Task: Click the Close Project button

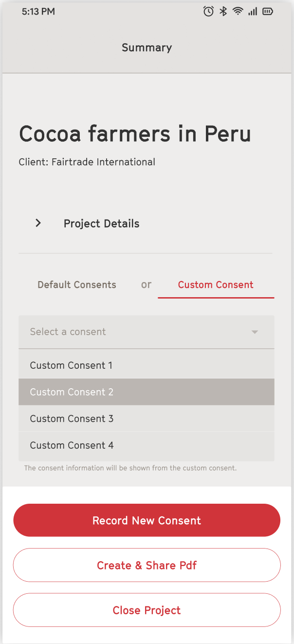Action: tap(147, 610)
